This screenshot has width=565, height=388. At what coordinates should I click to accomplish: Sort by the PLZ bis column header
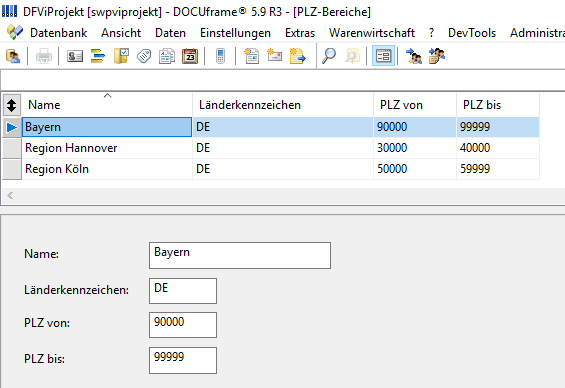coord(498,105)
